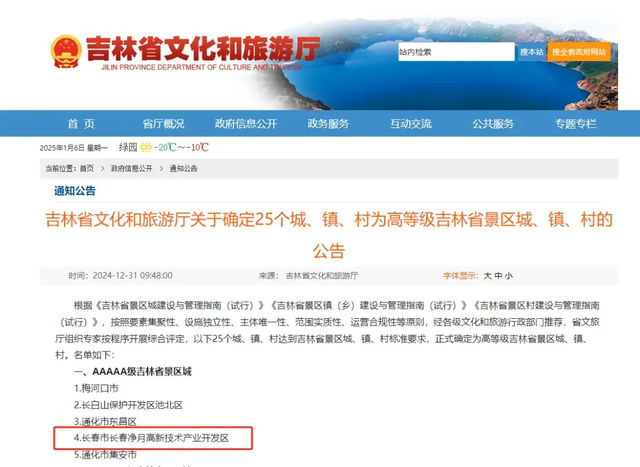The width and height of the screenshot is (640, 467).
Task: Go to 互动交流 in the navigation bar
Action: (411, 124)
